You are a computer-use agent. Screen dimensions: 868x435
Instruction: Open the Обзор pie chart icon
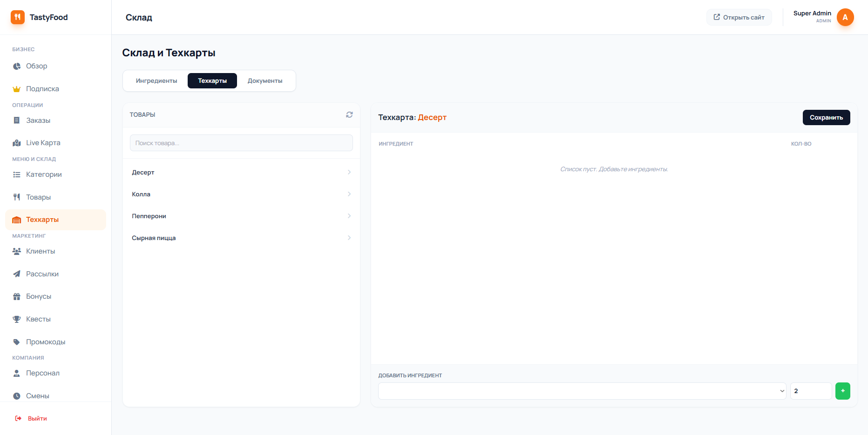(17, 66)
